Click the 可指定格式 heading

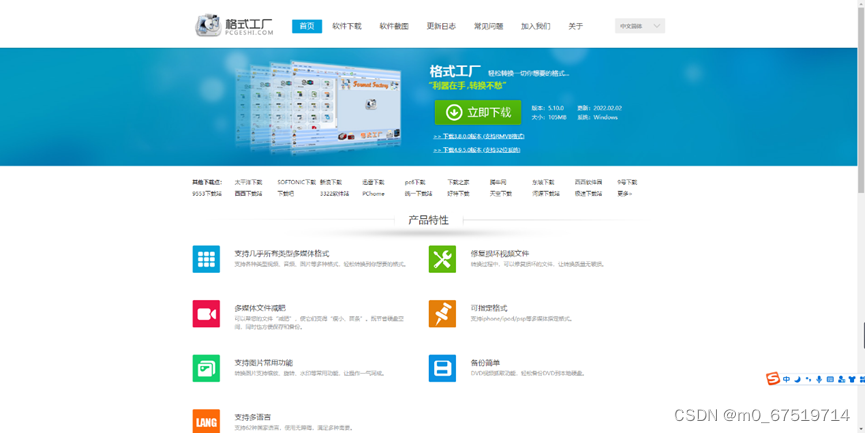coord(489,308)
